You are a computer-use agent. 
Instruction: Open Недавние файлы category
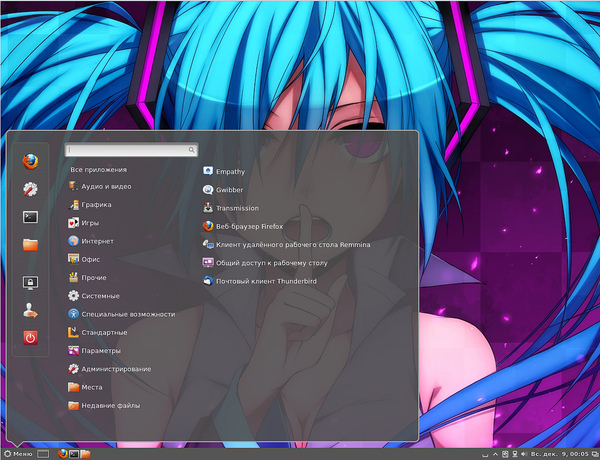[x=110, y=405]
